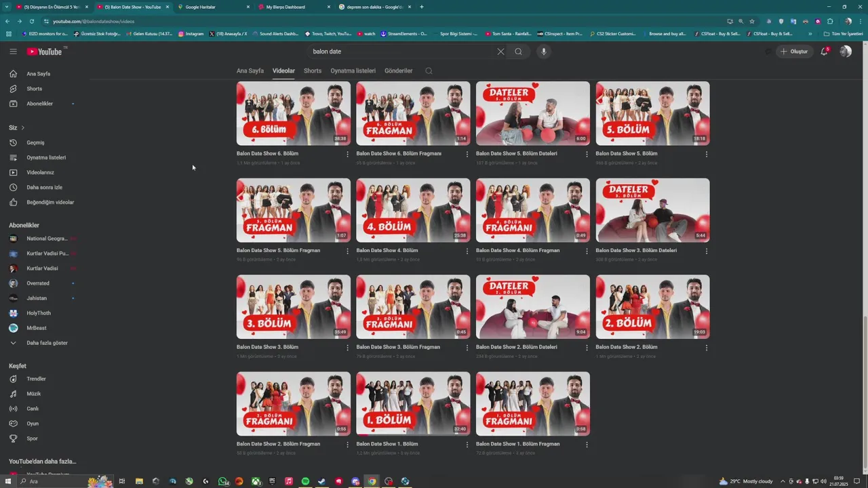Viewport: 868px width, 488px height.
Task: Open the notifications bell
Action: [x=824, y=52]
